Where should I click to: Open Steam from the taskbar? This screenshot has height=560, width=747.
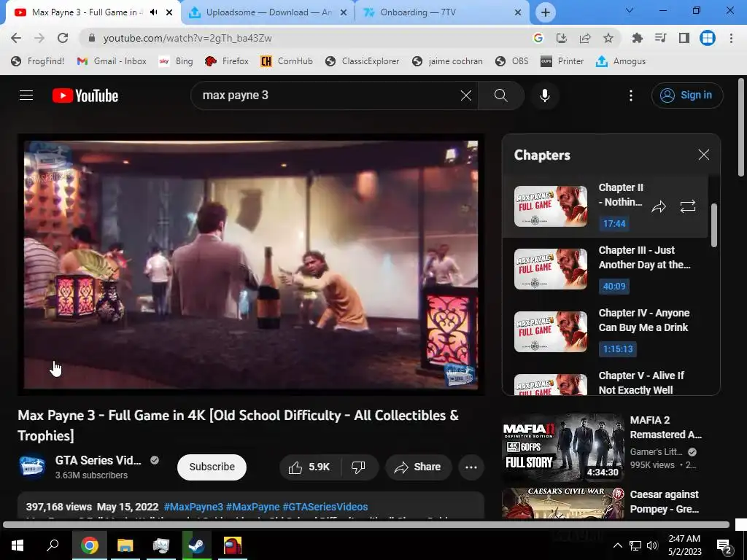click(x=196, y=545)
